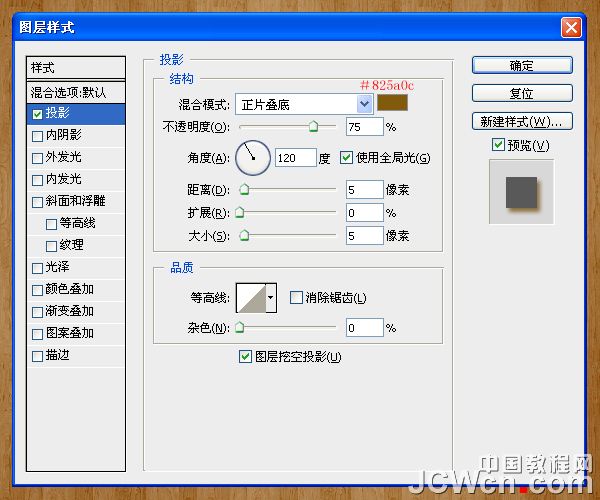Viewport: 600px width, 500px height.
Task: Select the 投影 style row
Action: point(76,114)
